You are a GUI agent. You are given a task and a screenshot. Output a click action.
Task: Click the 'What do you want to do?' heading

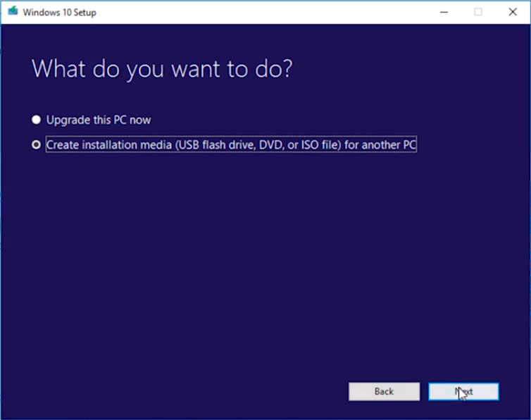(162, 69)
